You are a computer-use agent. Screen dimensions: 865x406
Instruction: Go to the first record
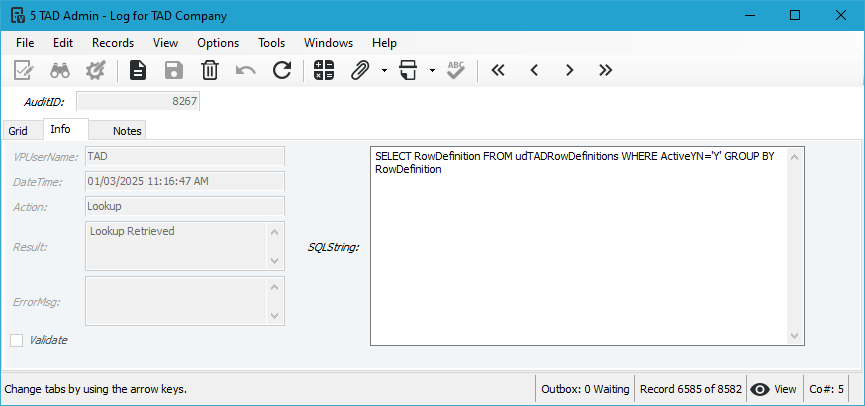coord(498,70)
